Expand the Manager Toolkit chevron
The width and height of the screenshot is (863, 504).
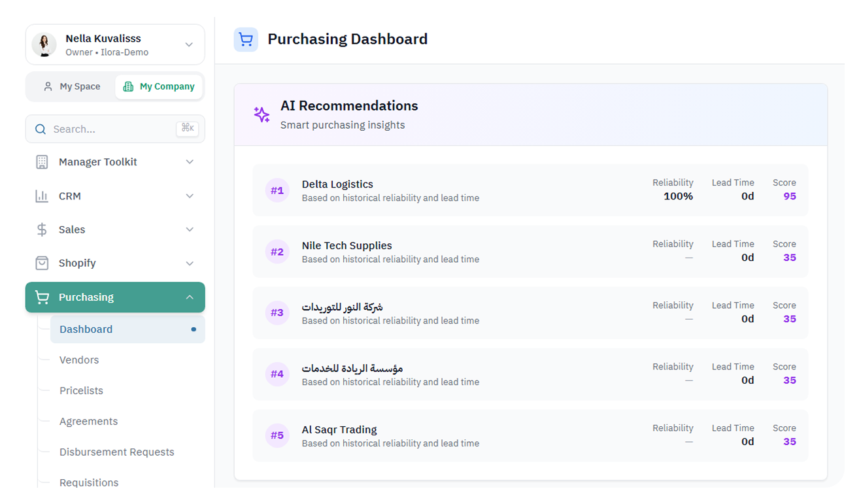190,162
